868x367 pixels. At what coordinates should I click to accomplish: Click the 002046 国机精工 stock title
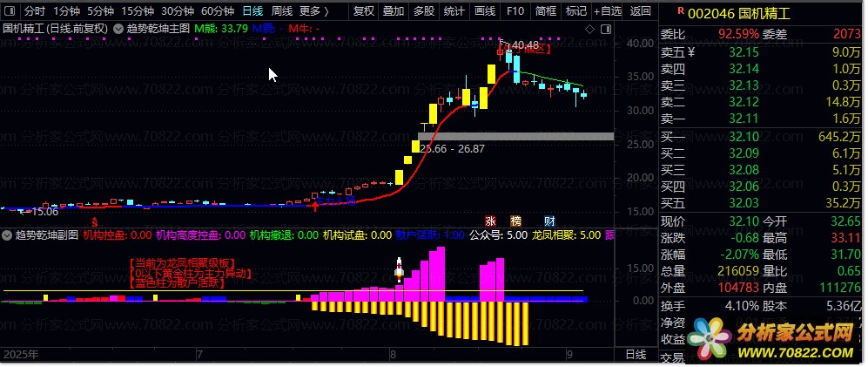(739, 14)
